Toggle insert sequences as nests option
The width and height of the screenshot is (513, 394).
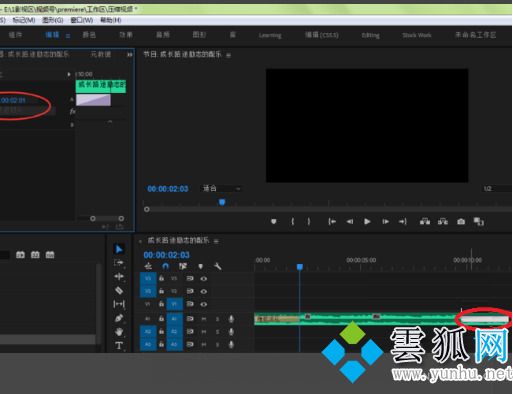pos(148,266)
